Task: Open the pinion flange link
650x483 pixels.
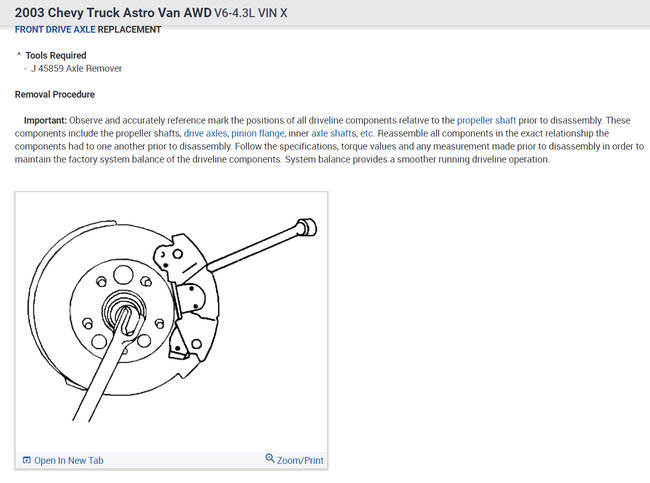Action: click(258, 133)
